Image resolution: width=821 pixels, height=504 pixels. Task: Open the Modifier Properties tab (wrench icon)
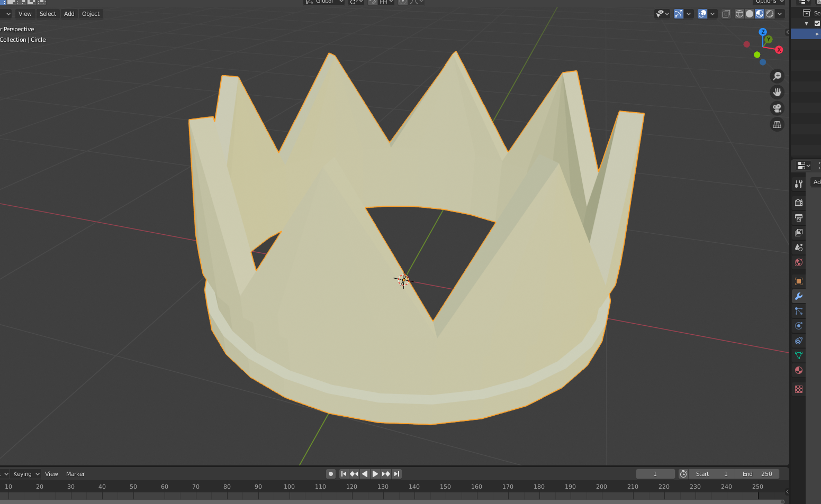click(798, 296)
